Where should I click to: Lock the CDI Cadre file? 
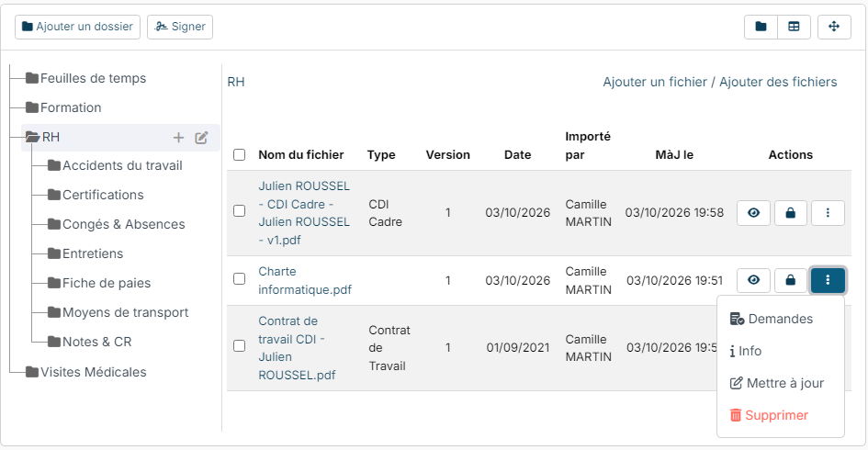791,213
